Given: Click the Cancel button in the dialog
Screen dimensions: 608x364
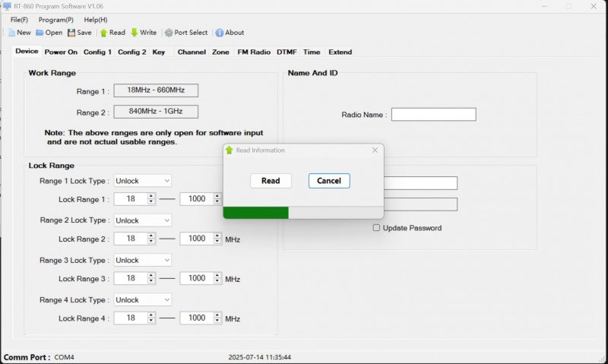Looking at the screenshot, I should pyautogui.click(x=329, y=181).
